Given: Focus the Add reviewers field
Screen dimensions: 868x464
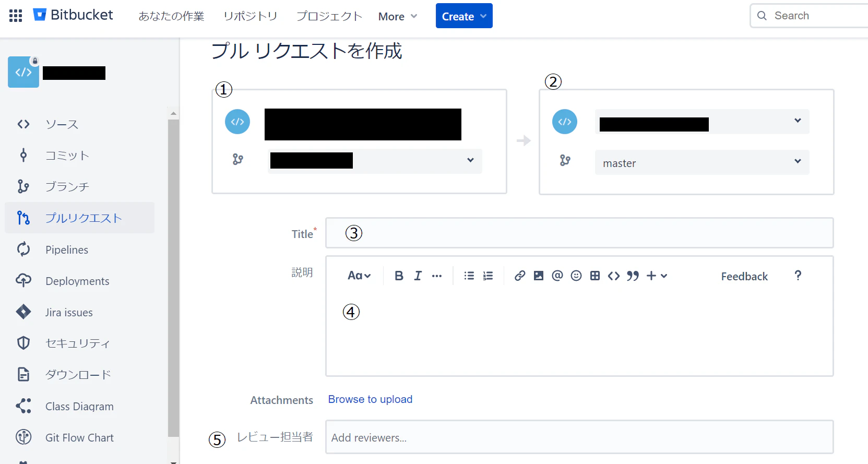Looking at the screenshot, I should (579, 437).
